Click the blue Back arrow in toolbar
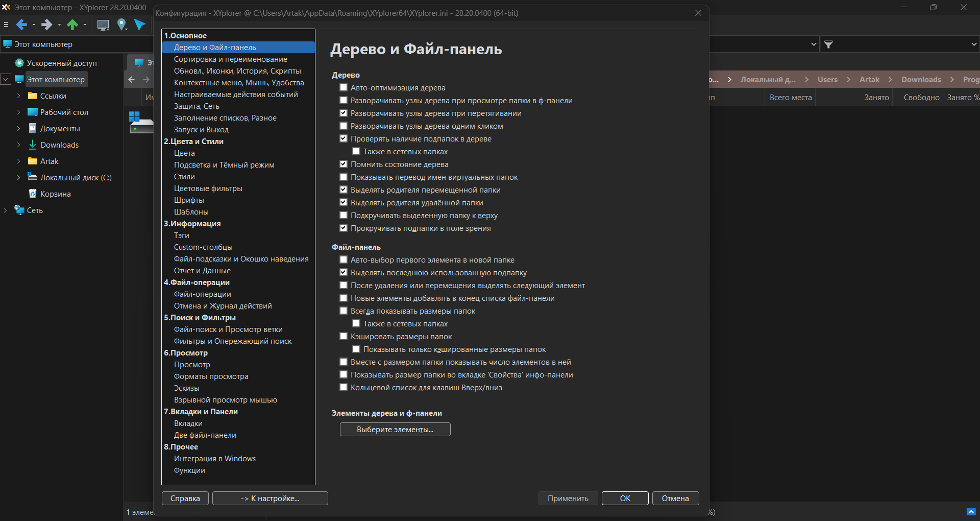This screenshot has height=521, width=980. [x=21, y=25]
